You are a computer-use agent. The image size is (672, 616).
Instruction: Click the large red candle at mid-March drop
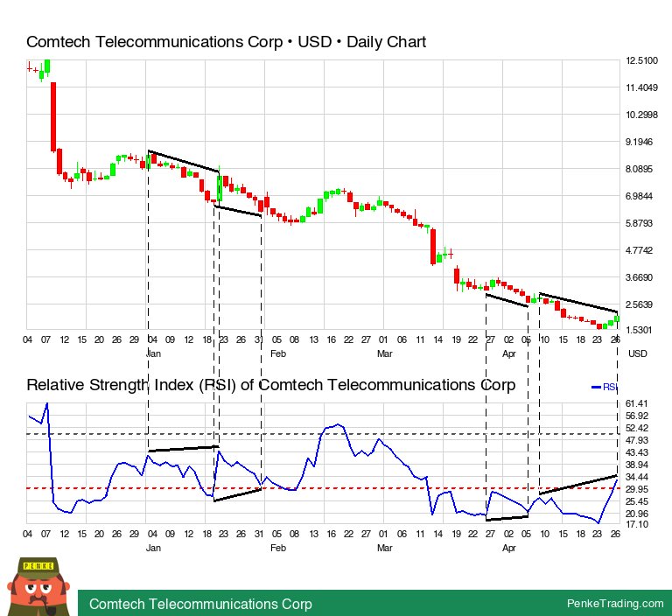tap(433, 247)
